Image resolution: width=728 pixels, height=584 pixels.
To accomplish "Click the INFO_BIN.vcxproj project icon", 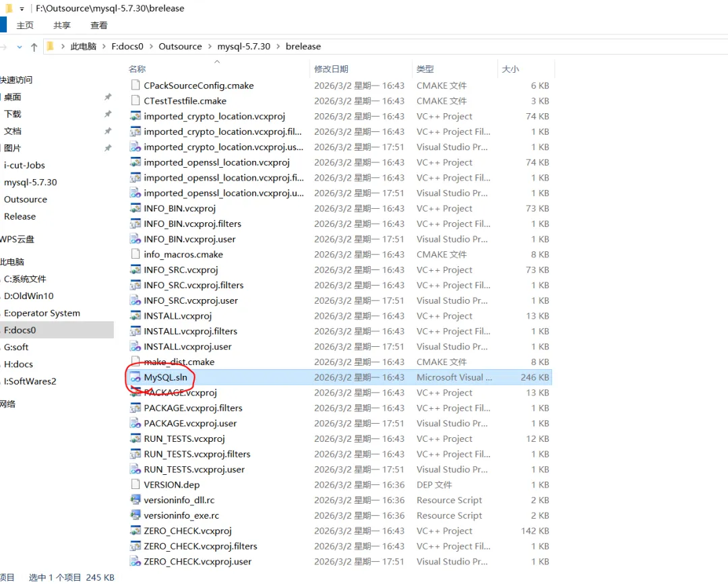I will 135,208.
